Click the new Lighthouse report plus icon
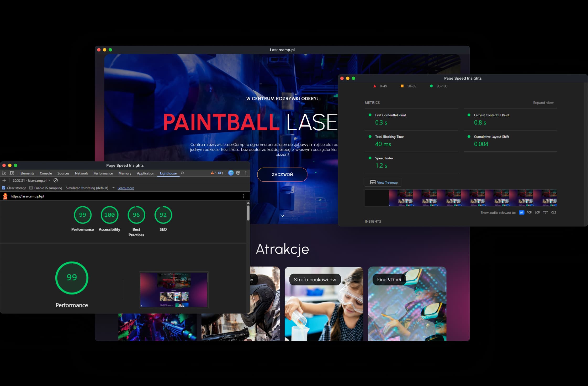Screen dimensions: 588x386 (x=4, y=180)
